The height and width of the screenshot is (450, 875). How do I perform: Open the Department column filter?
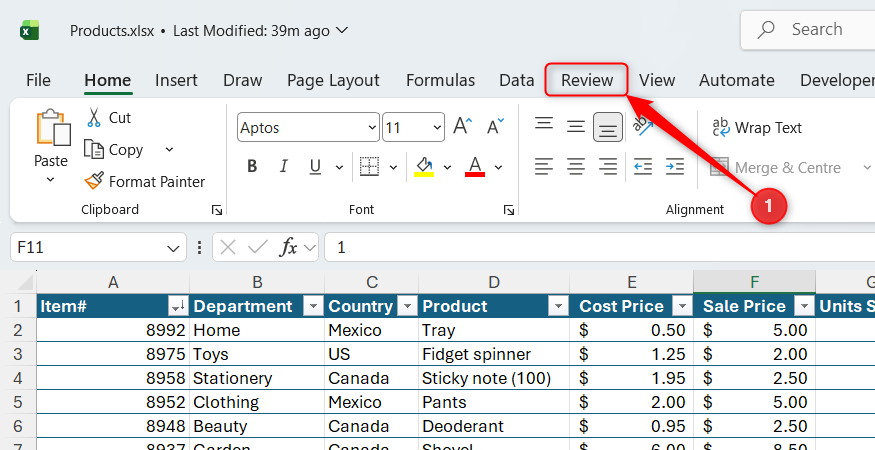pos(313,306)
